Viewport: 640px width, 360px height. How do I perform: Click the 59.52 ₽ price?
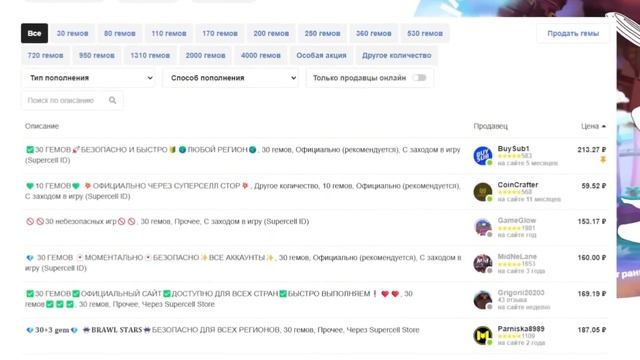pos(593,186)
